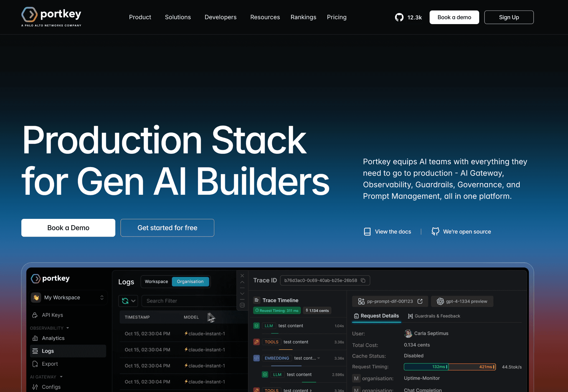
Task: Click into the Search Filter field
Action: click(x=189, y=301)
